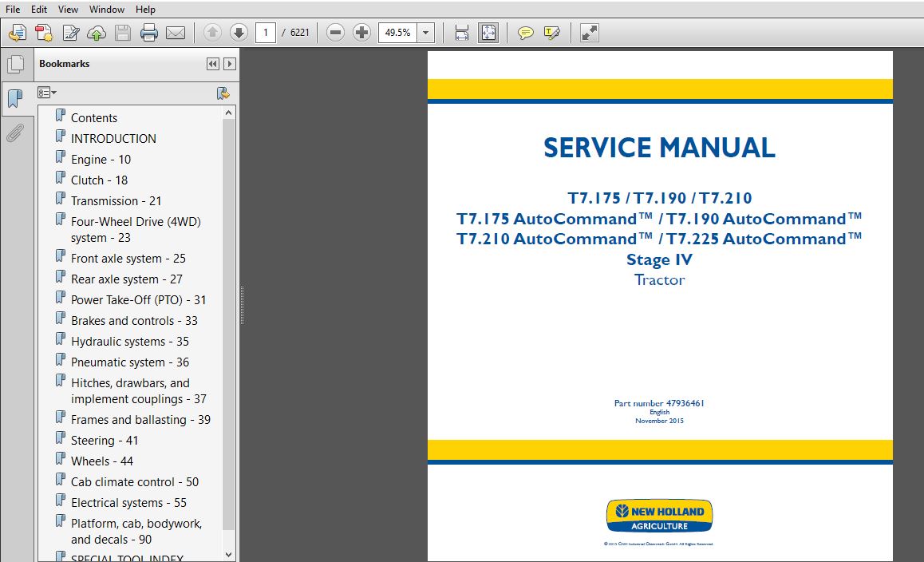
Task: Click bookmarks list scroll up arrow
Action: (x=229, y=112)
